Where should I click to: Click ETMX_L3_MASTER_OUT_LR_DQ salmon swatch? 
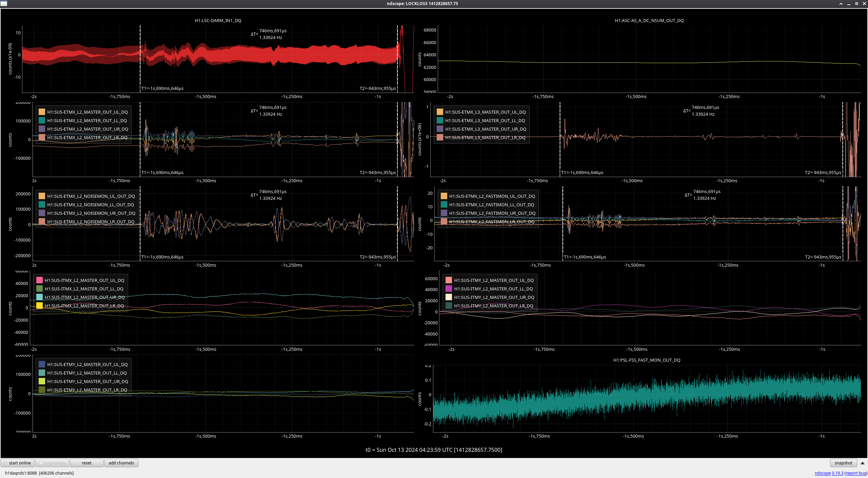pos(440,137)
